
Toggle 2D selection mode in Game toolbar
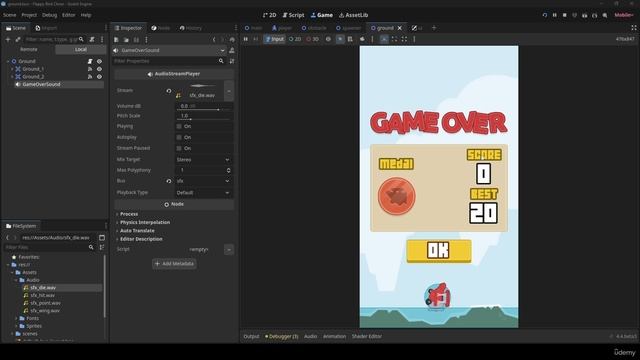[295, 39]
